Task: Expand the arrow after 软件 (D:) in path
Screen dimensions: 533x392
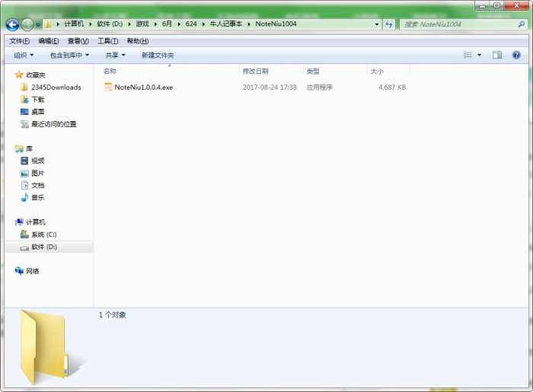Action: pyautogui.click(x=129, y=24)
